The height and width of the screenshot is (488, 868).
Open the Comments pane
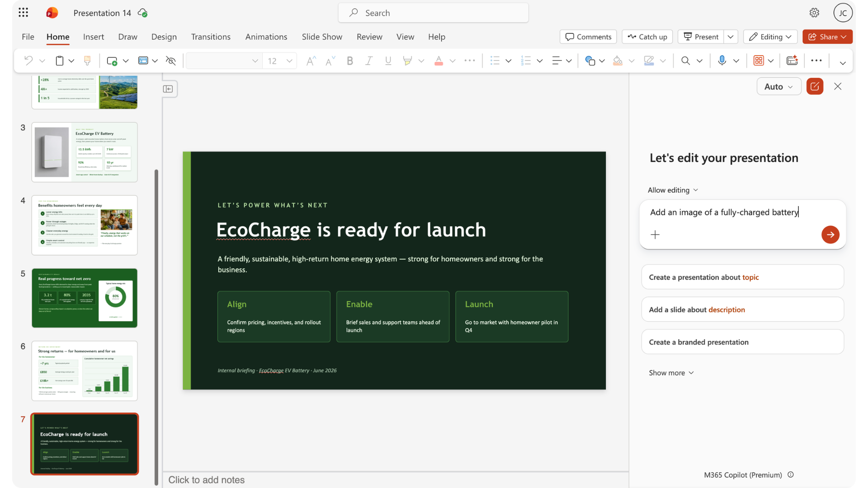click(x=588, y=37)
